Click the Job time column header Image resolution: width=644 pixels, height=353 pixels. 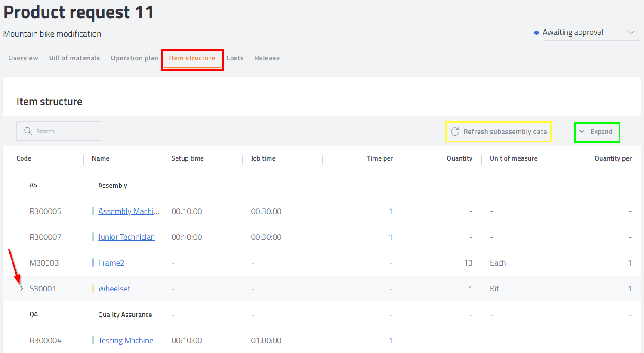[x=263, y=158]
